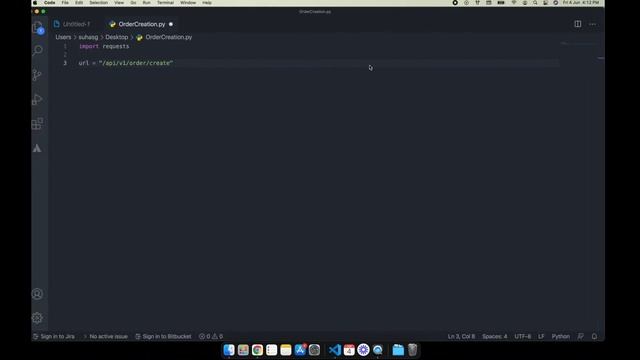Open App Store from the dock

pos(300,350)
